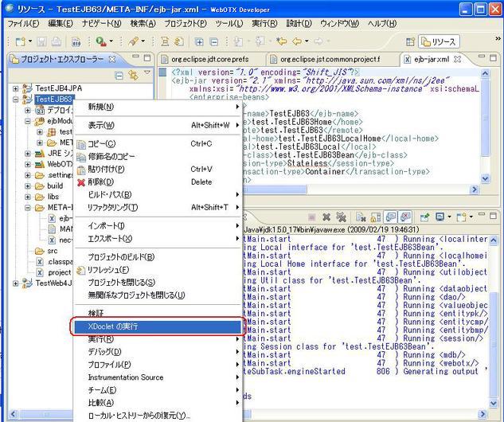
Task: Click the リソース perspective button
Action: [438, 41]
